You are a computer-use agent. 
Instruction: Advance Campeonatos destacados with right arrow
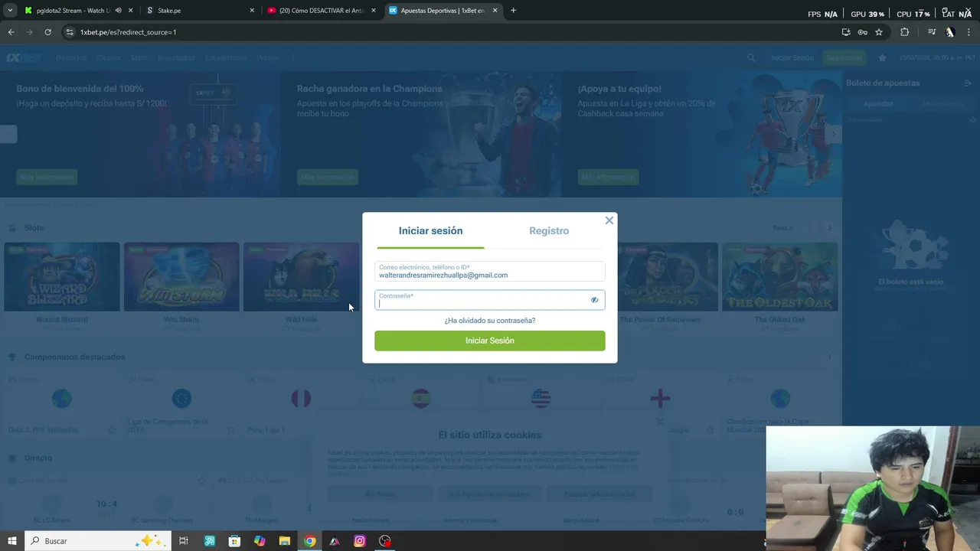pyautogui.click(x=829, y=357)
